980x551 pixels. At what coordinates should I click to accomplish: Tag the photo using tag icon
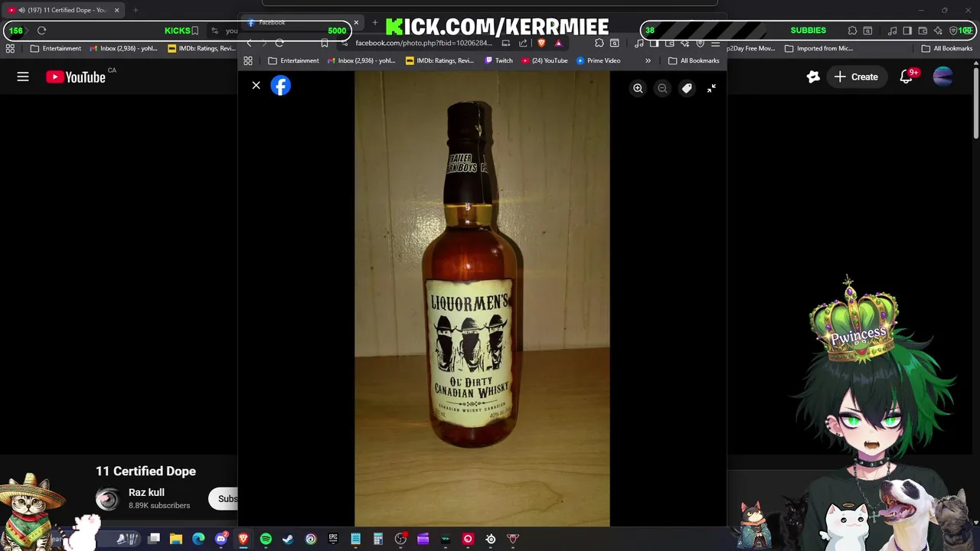[x=687, y=89]
